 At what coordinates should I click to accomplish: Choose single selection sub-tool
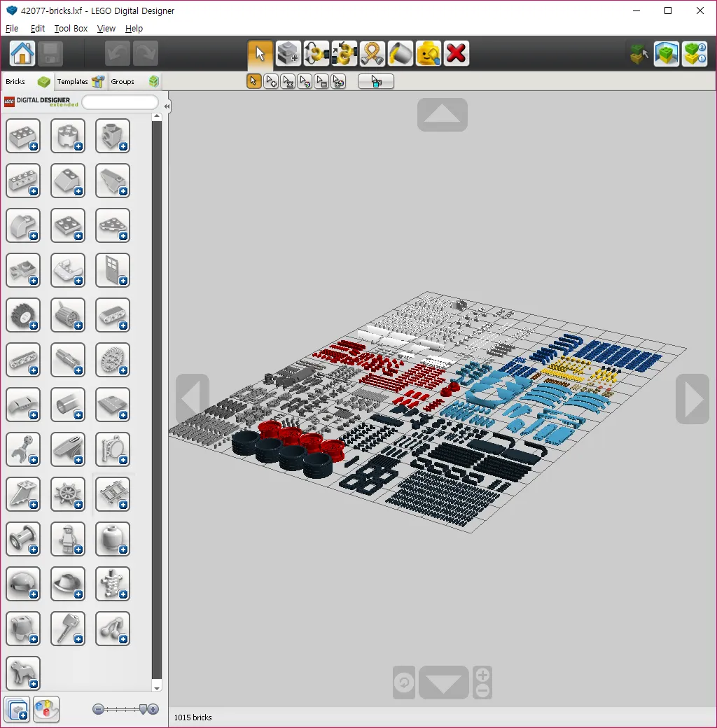click(253, 81)
